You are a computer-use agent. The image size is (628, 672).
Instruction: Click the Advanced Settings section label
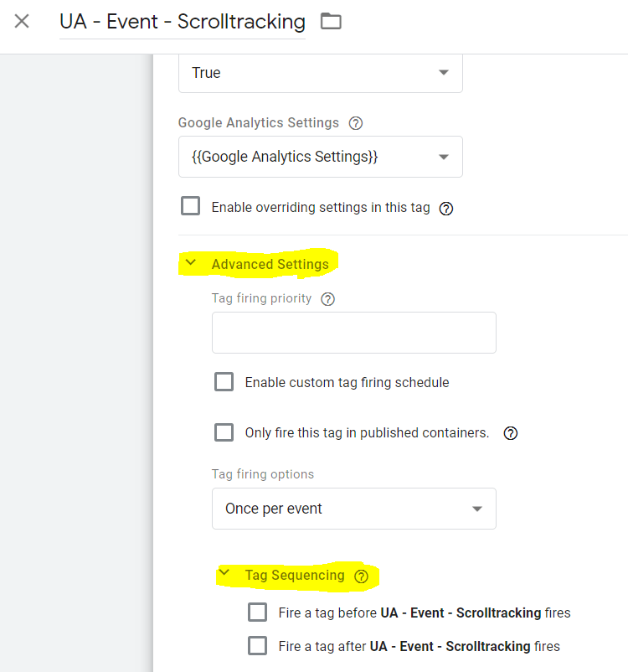[270, 265]
